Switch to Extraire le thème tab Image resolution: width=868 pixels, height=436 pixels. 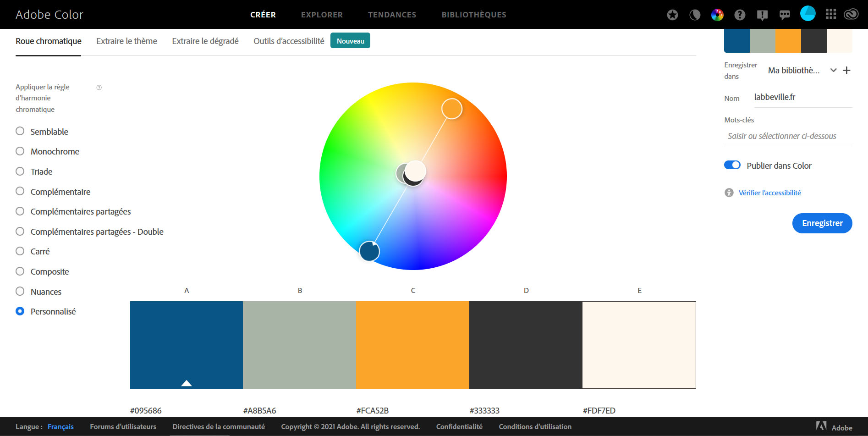126,41
